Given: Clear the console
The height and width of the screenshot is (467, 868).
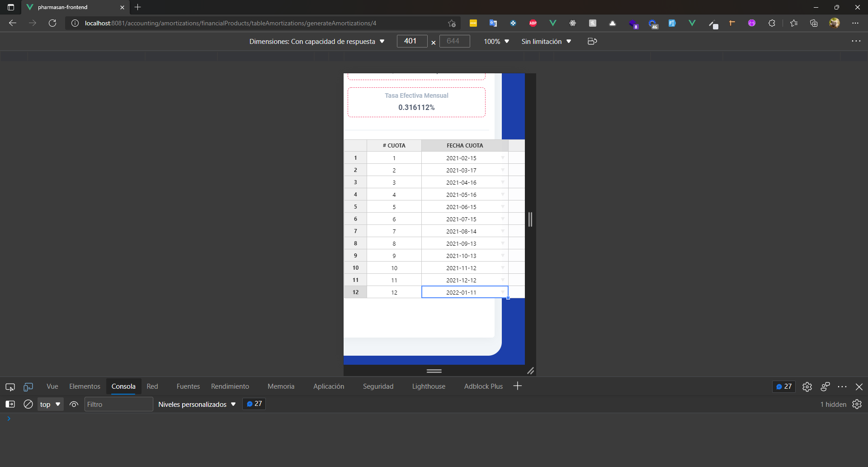Looking at the screenshot, I should click(28, 404).
